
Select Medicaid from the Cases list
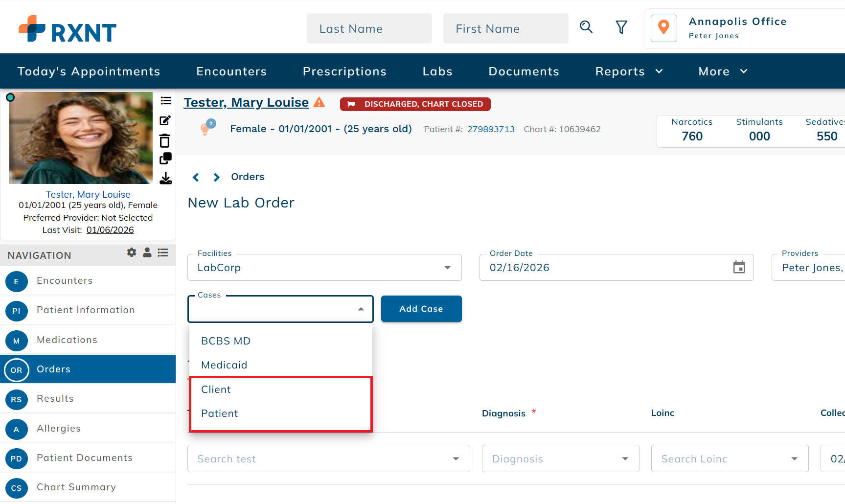tap(224, 365)
